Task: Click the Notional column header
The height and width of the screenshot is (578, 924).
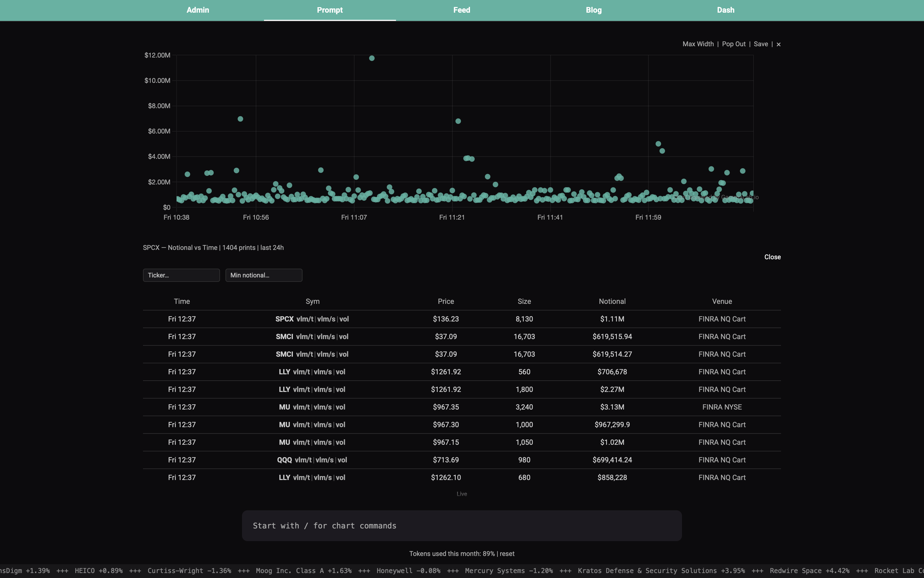Action: pyautogui.click(x=612, y=301)
